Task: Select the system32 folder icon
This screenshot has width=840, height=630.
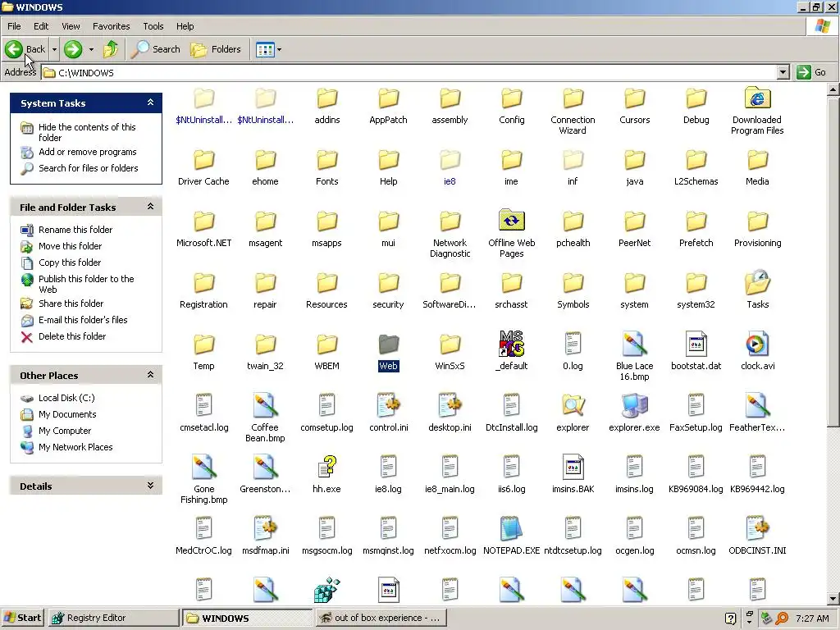Action: (696, 283)
